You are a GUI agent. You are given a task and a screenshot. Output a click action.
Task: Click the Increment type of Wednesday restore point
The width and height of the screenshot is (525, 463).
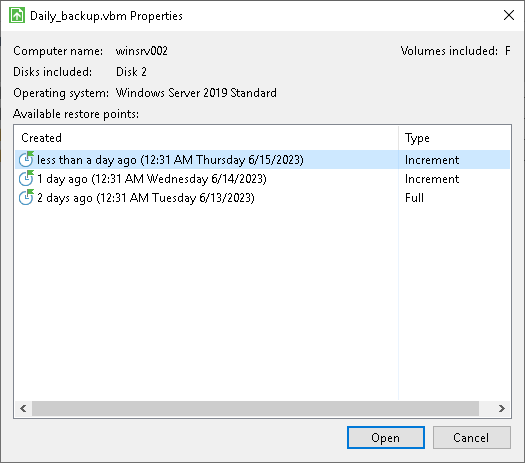tap(432, 179)
